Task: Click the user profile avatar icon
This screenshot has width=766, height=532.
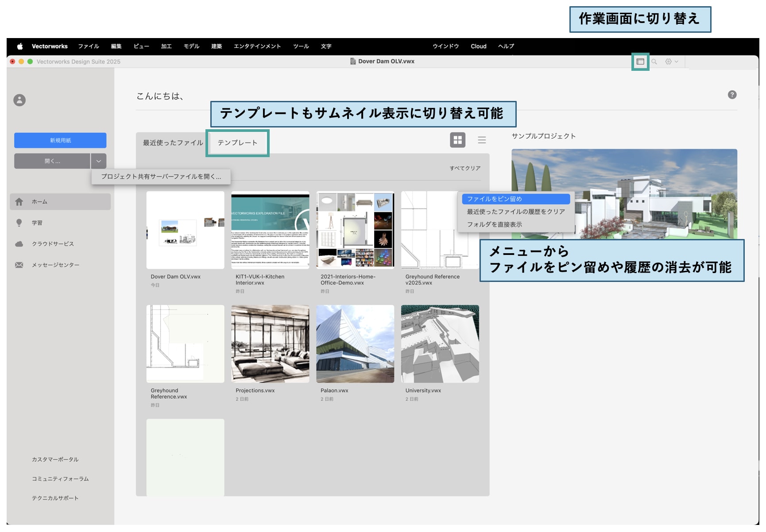Action: [x=19, y=100]
